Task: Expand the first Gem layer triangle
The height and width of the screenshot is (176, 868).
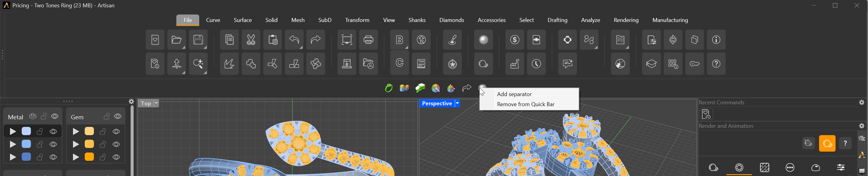Action: 76,132
